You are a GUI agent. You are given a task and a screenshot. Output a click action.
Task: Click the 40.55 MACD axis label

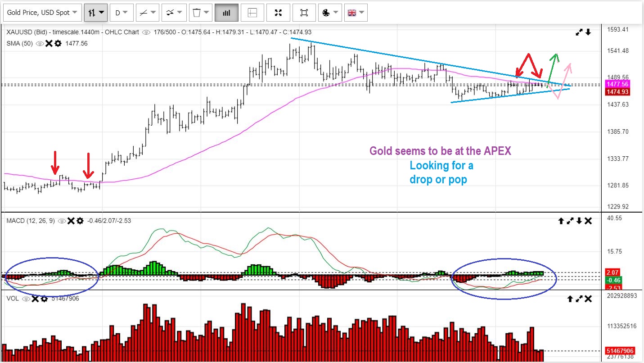pos(615,218)
